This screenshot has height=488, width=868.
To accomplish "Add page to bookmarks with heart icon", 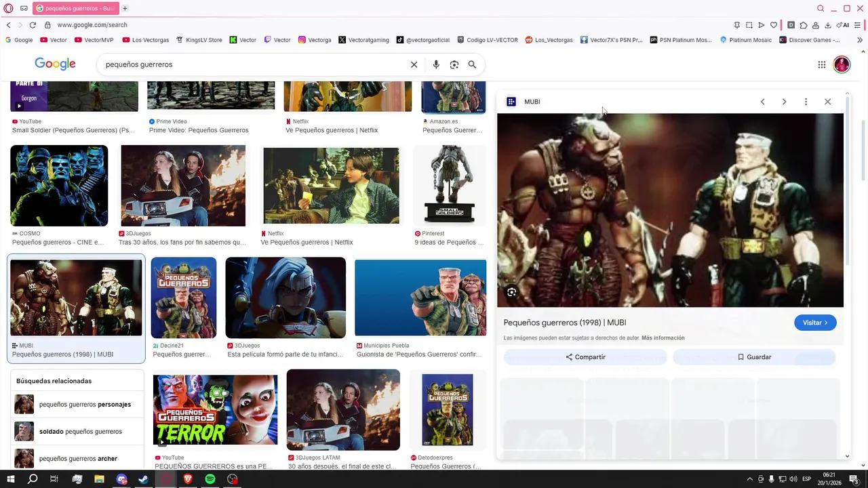I will (774, 25).
